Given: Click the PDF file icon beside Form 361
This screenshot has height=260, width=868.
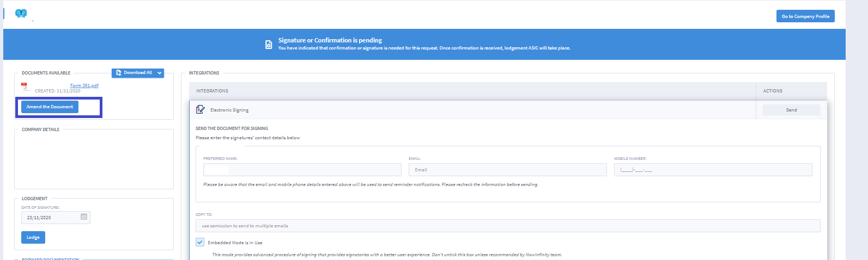Looking at the screenshot, I should point(25,87).
